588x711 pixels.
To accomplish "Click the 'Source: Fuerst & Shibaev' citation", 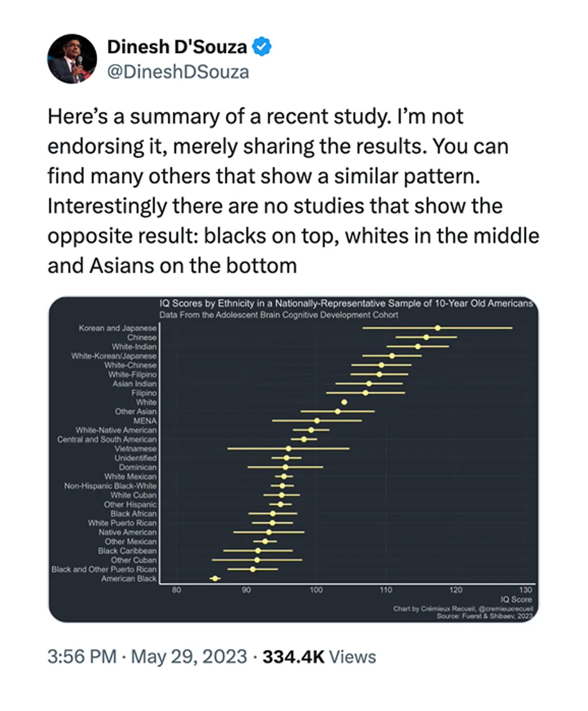I will tap(484, 616).
